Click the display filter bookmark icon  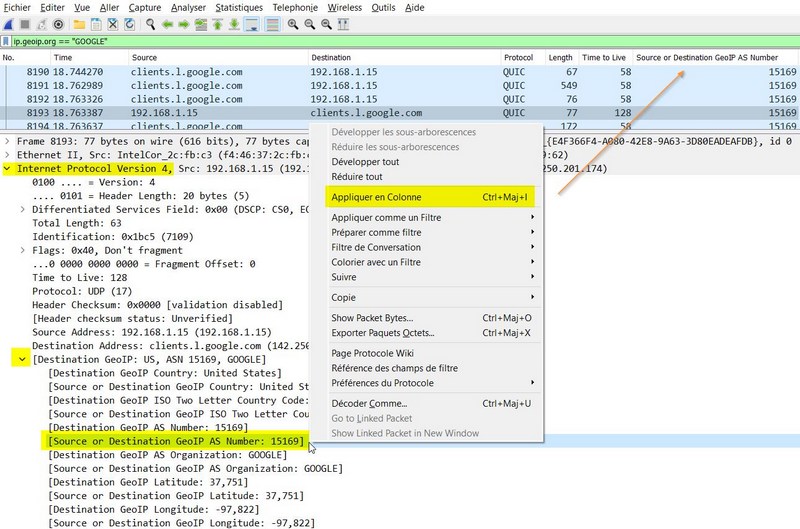point(6,41)
